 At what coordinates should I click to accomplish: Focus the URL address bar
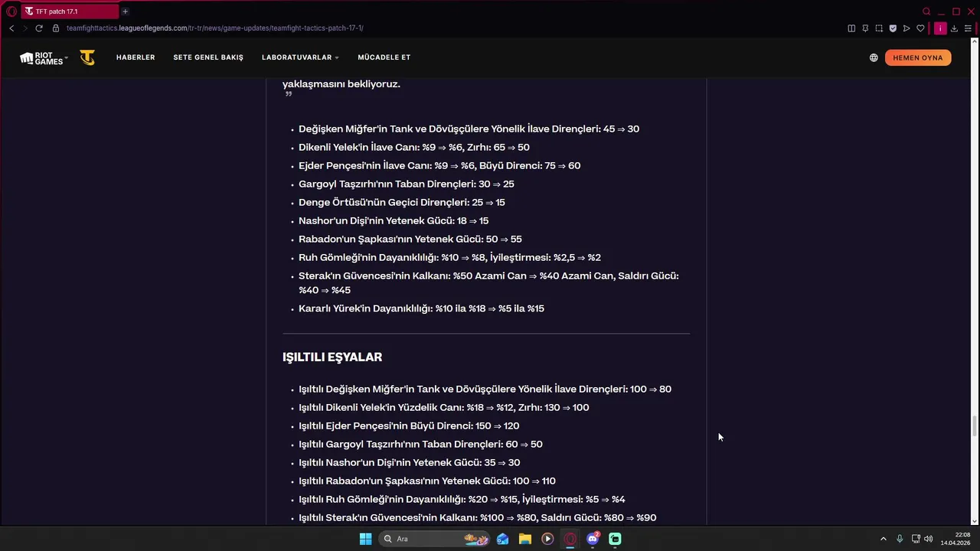coord(214,28)
